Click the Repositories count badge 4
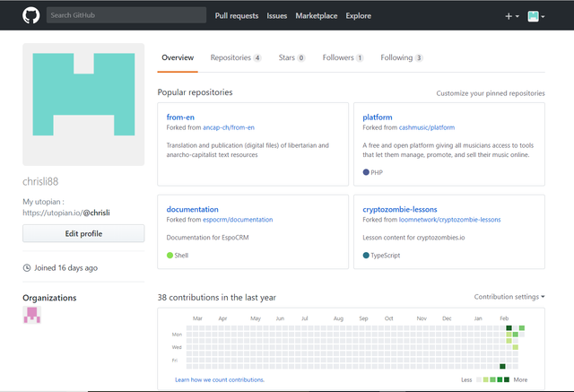Viewport: 574px width, 392px height. [257, 57]
